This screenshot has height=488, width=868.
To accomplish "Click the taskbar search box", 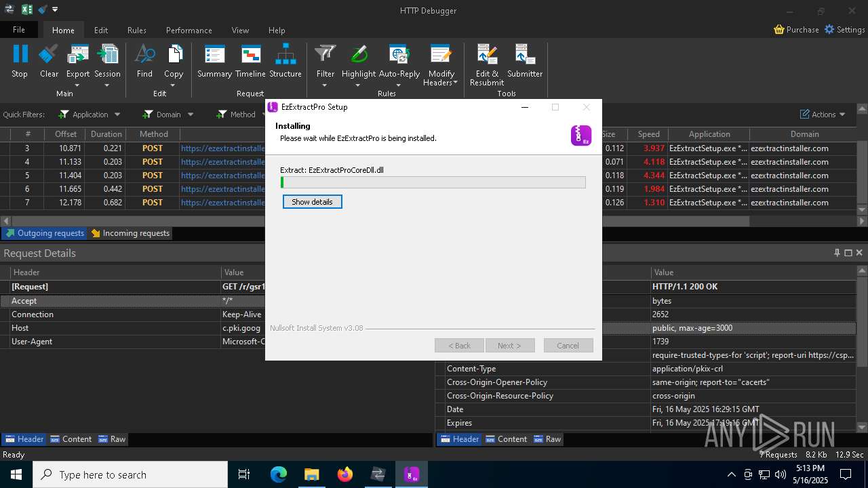I will pos(130,474).
